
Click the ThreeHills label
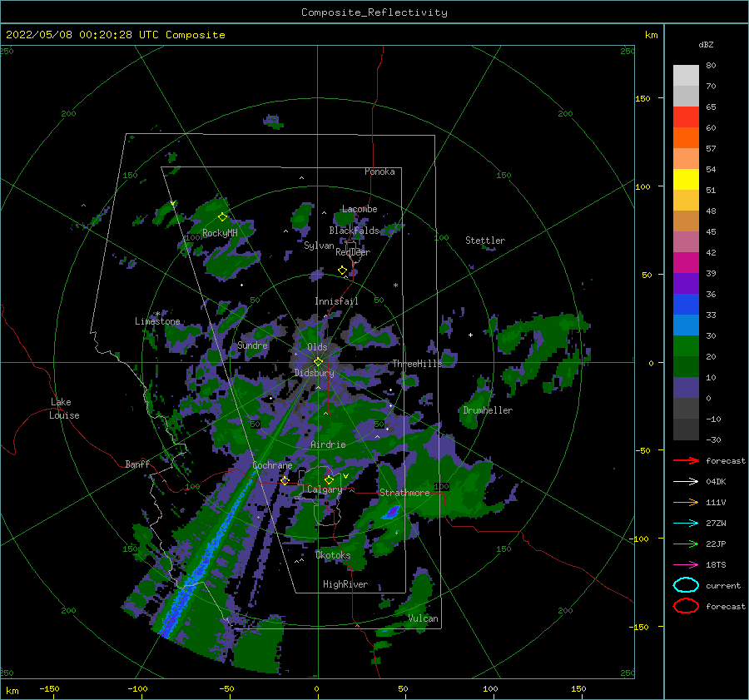click(x=418, y=364)
